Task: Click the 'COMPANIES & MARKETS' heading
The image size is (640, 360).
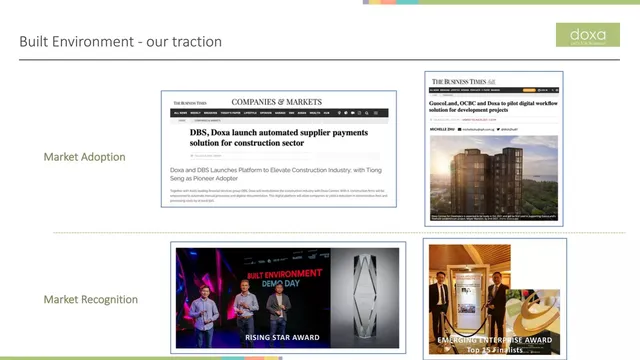Action: click(276, 102)
